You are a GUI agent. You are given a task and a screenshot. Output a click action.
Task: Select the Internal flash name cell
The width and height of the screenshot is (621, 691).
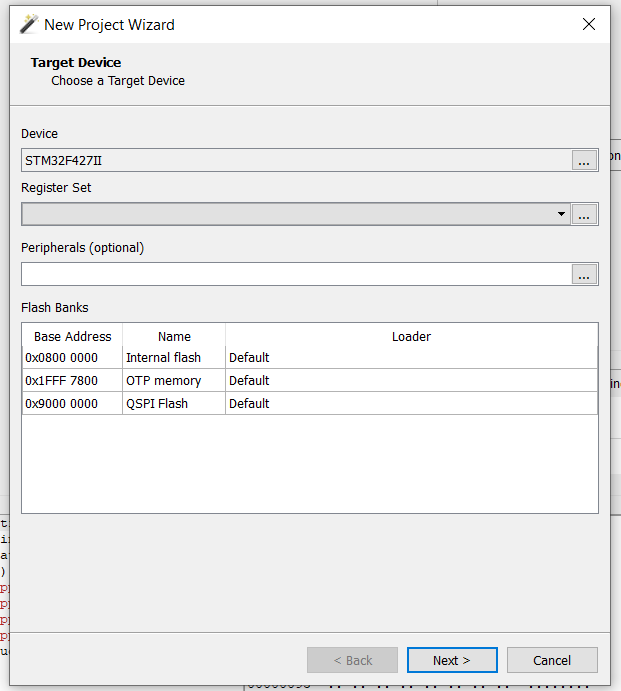click(x=174, y=357)
